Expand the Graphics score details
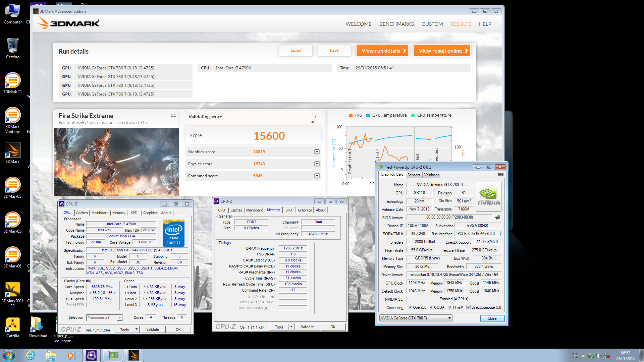This screenshot has width=644, height=362. [x=317, y=152]
